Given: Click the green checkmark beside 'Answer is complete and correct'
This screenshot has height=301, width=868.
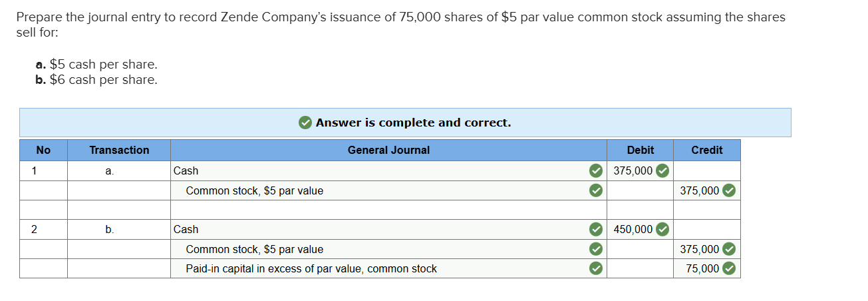Looking at the screenshot, I should point(305,123).
